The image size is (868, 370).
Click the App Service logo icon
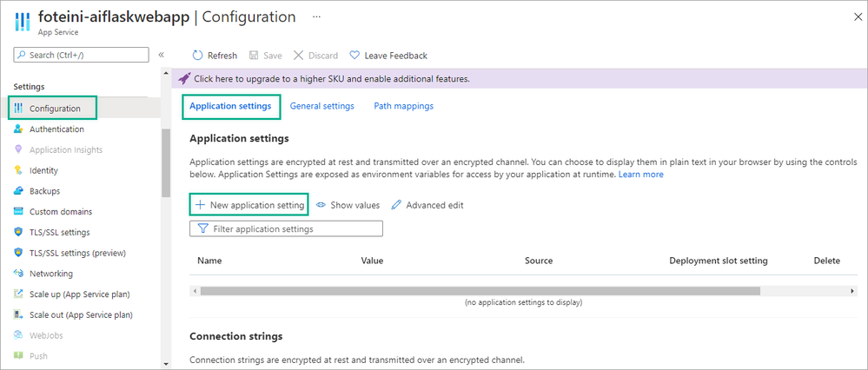pyautogui.click(x=22, y=22)
